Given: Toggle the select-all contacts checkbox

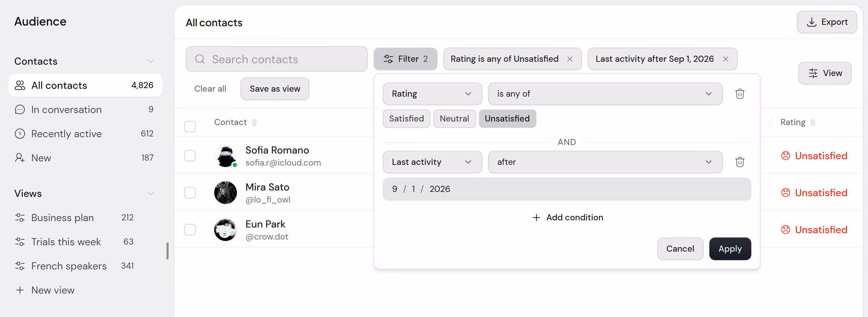Looking at the screenshot, I should [x=190, y=126].
